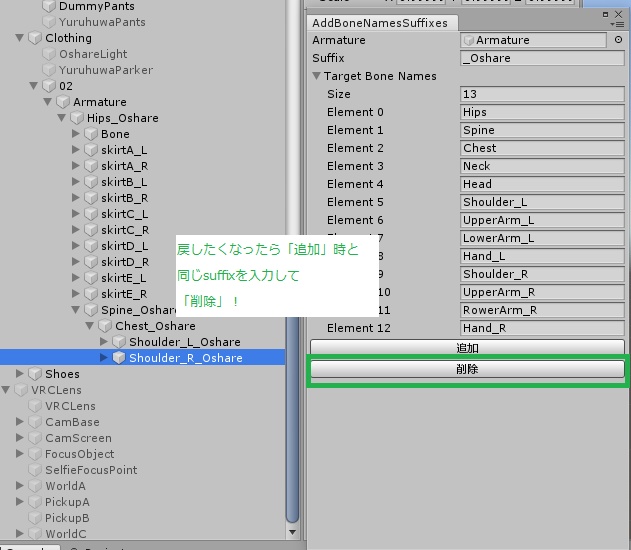Click the skirtD_L cube icon
The width and height of the screenshot is (631, 550).
(x=91, y=246)
